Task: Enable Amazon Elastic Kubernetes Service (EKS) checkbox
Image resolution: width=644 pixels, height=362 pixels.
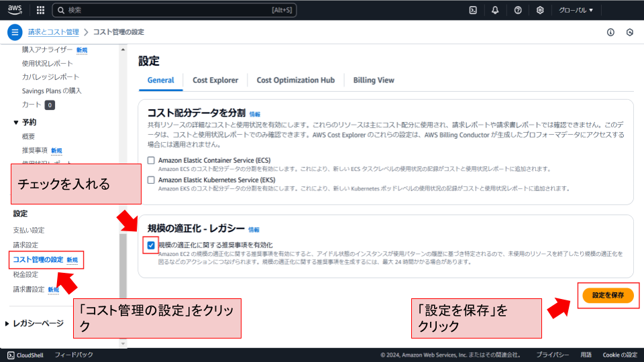Action: coord(151,180)
